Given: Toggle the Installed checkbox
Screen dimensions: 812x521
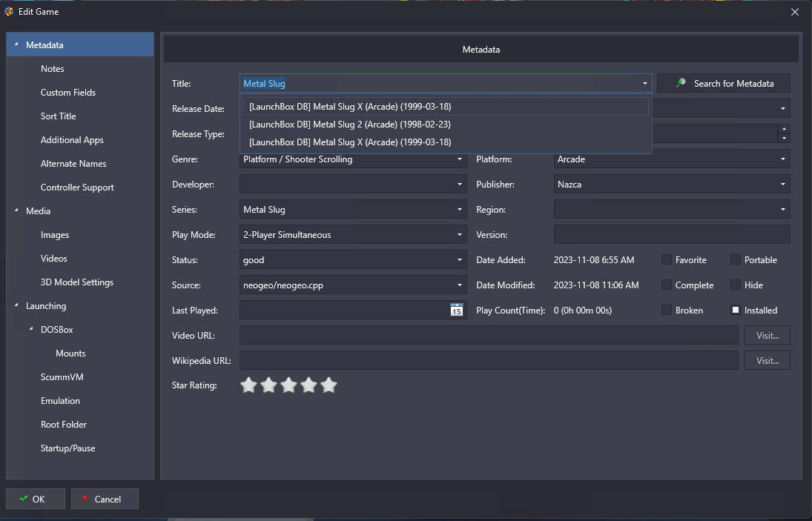Looking at the screenshot, I should (x=736, y=311).
